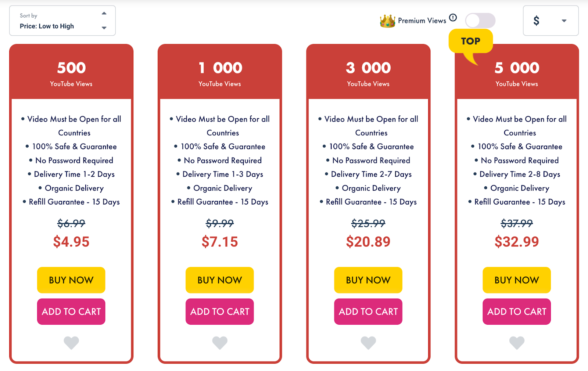Click the sort up arrow
Screen dimensions: 588x371
(104, 13)
